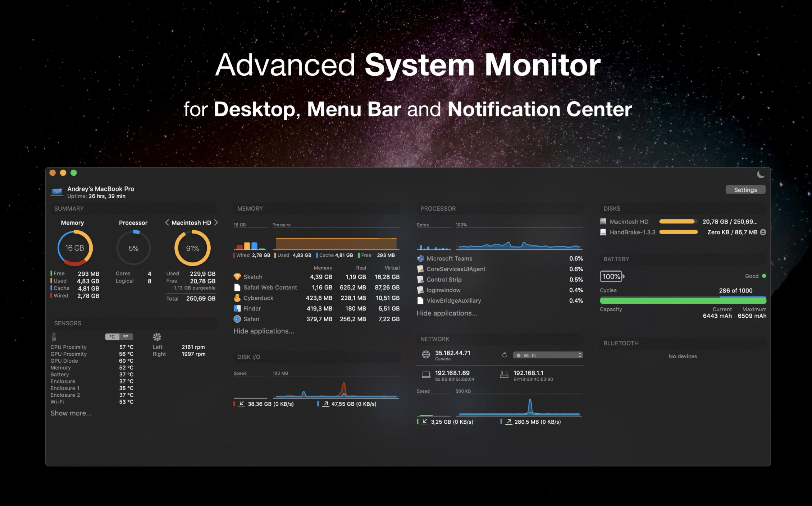Click the Sketch app icon
Image resolution: width=812 pixels, height=506 pixels.
[237, 277]
